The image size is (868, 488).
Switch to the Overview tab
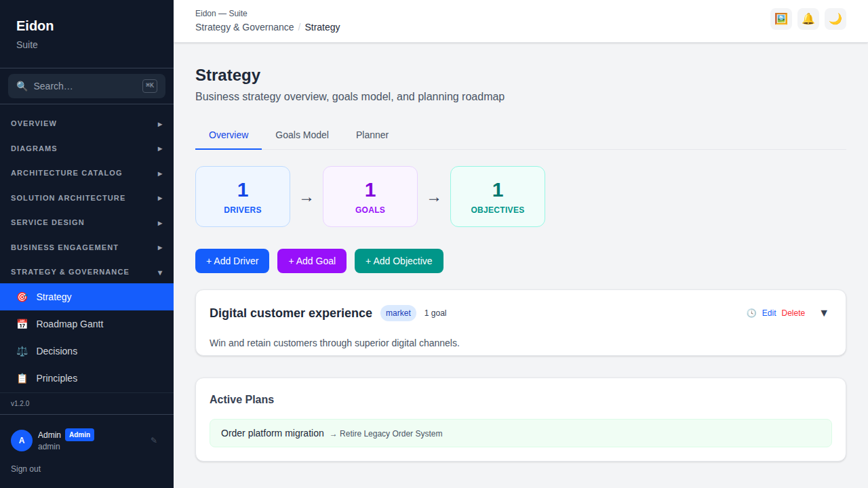point(229,135)
